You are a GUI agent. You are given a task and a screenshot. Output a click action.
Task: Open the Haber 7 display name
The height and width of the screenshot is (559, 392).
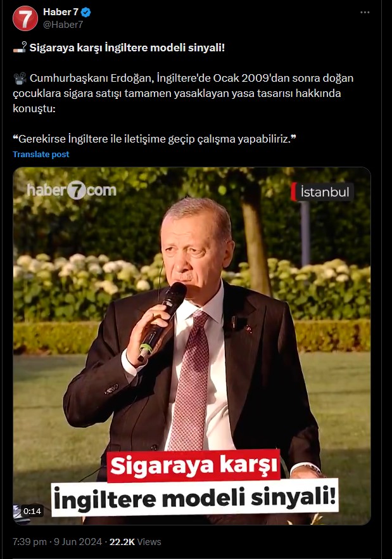pyautogui.click(x=61, y=12)
